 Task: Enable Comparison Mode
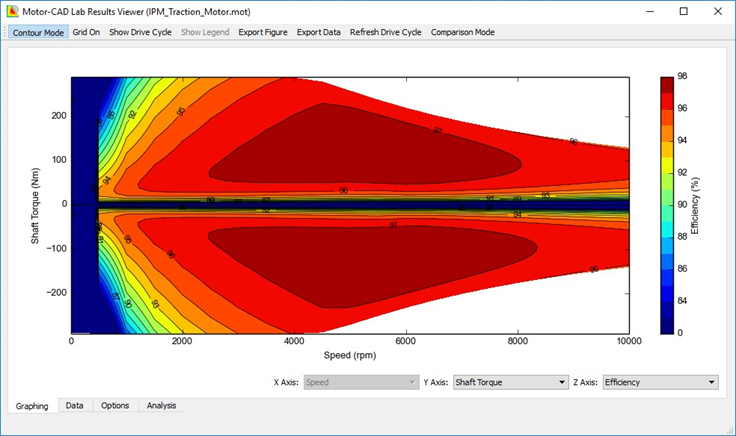(462, 32)
